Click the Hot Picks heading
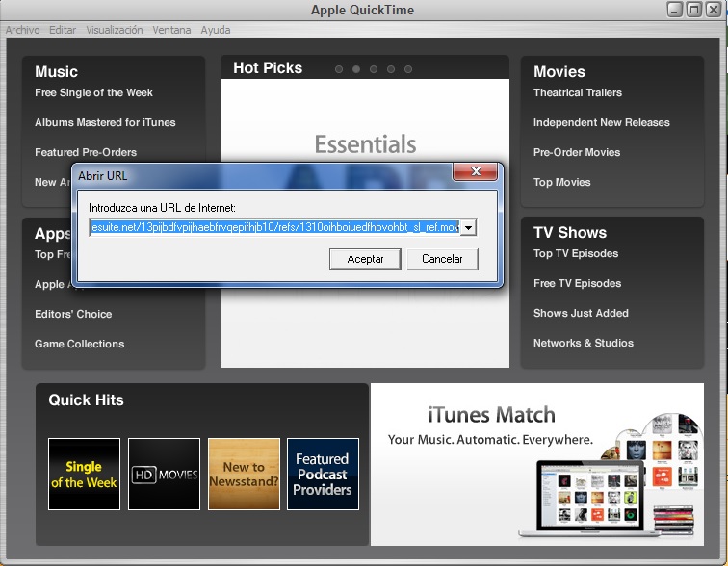 pos(268,68)
